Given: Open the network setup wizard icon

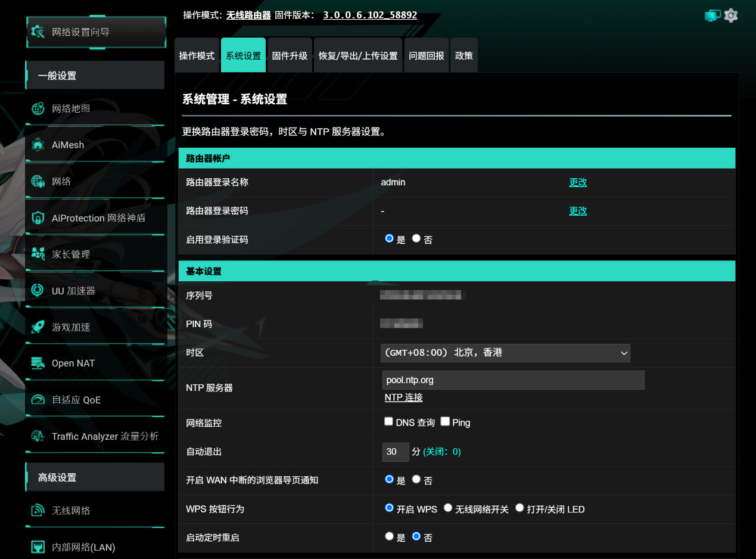Looking at the screenshot, I should point(38,32).
